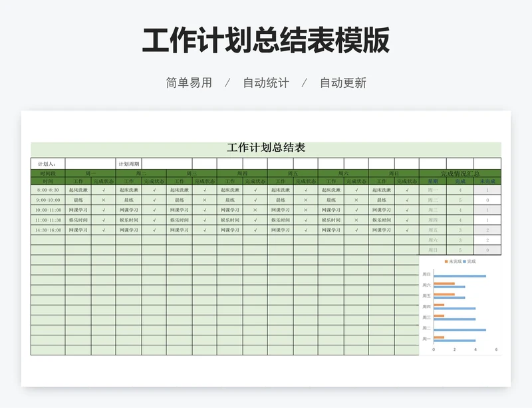
Task: Select 周二 娱乐时间 task cell
Action: click(129, 220)
